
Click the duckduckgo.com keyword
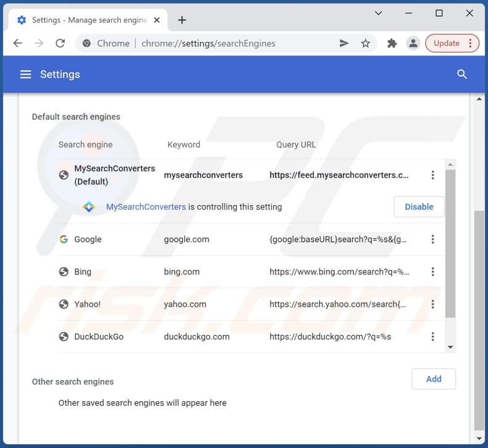tap(196, 337)
